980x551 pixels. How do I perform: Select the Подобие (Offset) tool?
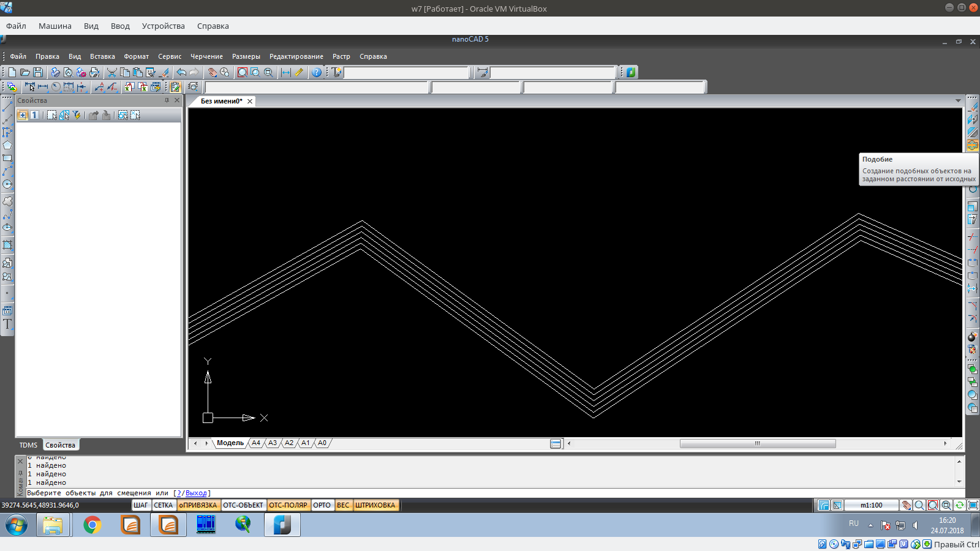click(973, 146)
